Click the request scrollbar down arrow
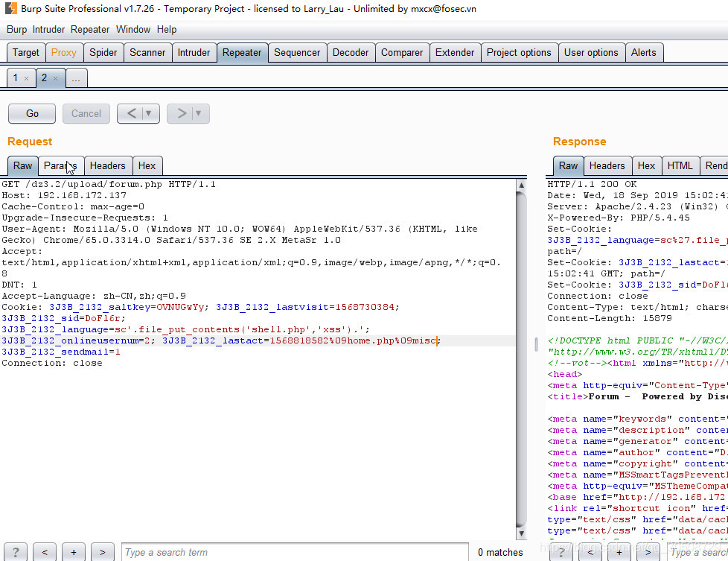Viewport: 728px width, 561px height. click(x=521, y=533)
